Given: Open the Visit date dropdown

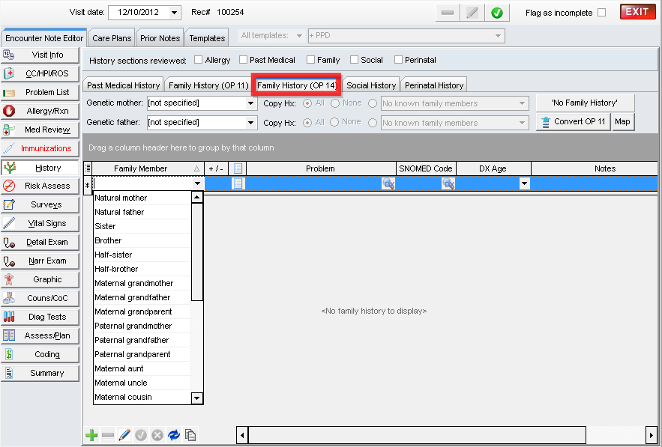Looking at the screenshot, I should point(174,13).
